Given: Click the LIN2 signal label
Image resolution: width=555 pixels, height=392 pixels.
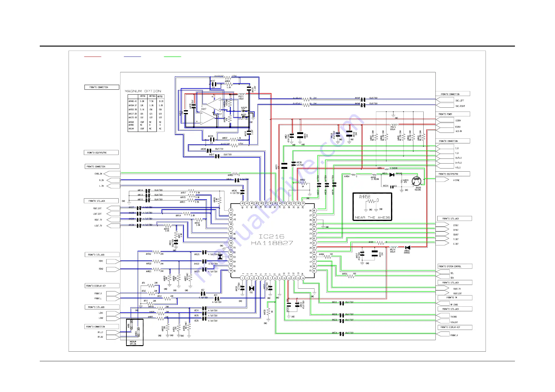Looking at the screenshot, I should tap(101, 318).
